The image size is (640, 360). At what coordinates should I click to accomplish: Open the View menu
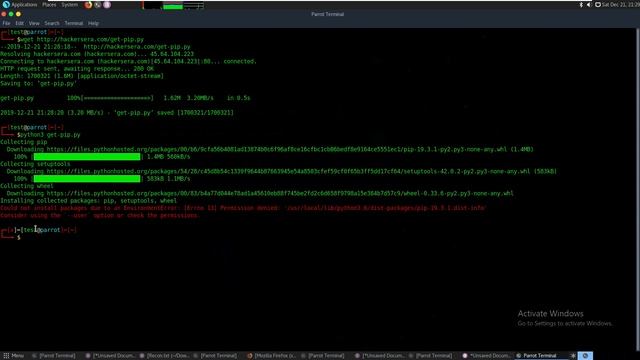point(34,23)
